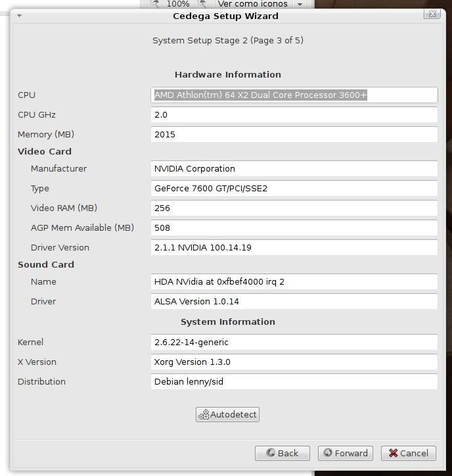The image size is (452, 476).
Task: Edit the sound card Name field
Action: (x=294, y=281)
